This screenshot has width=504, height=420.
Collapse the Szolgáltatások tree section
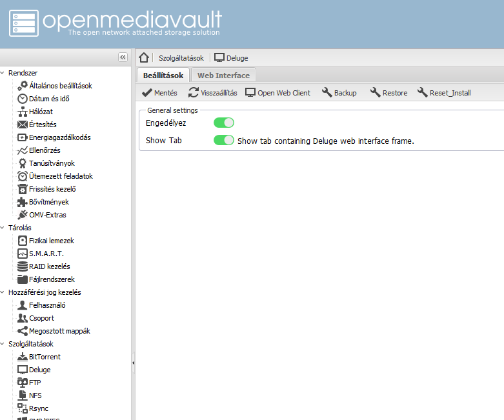(x=2, y=344)
